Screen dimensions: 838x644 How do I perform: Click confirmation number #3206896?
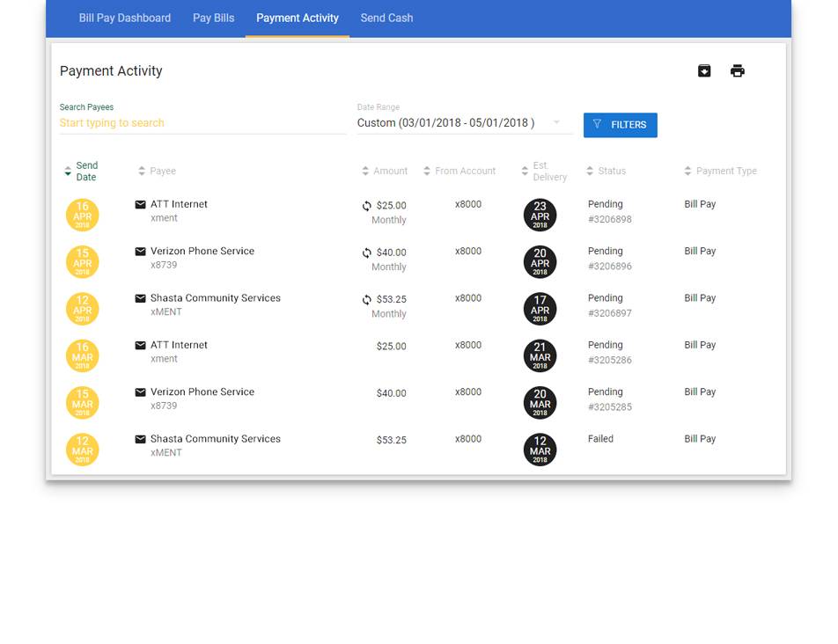pos(610,267)
